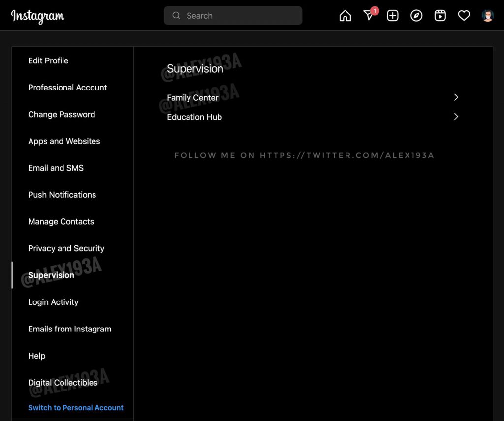Open activity notifications heart icon
Viewport: 504px width, 421px height.
464,16
